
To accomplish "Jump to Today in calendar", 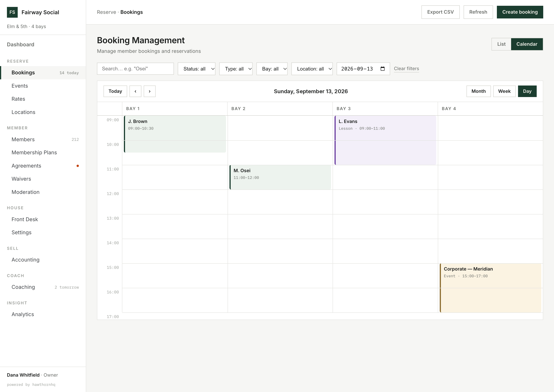I will click(x=115, y=91).
